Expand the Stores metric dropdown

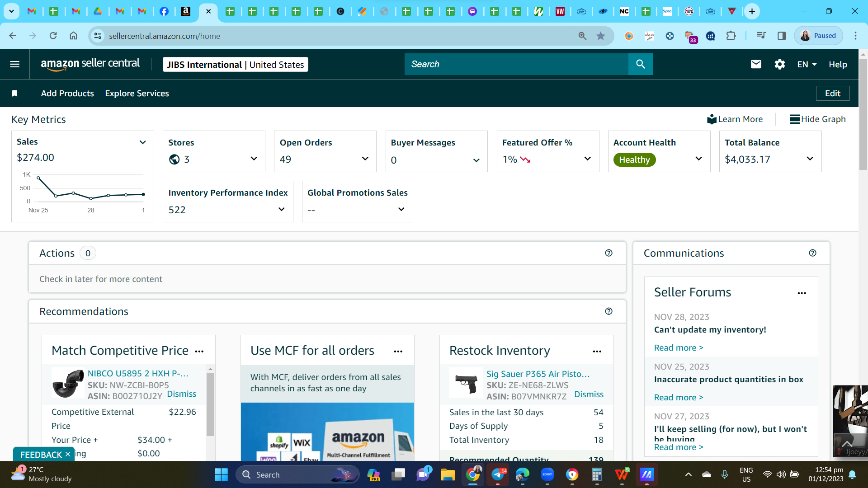[x=254, y=159]
